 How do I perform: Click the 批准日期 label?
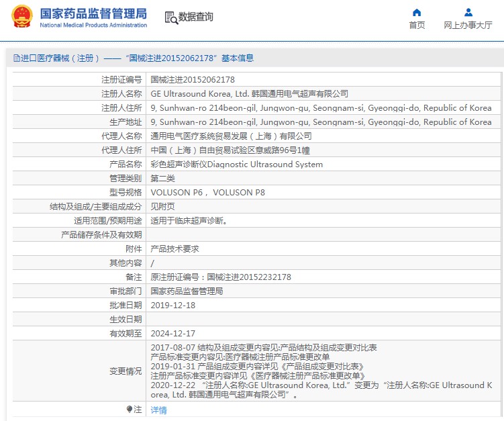(125, 306)
